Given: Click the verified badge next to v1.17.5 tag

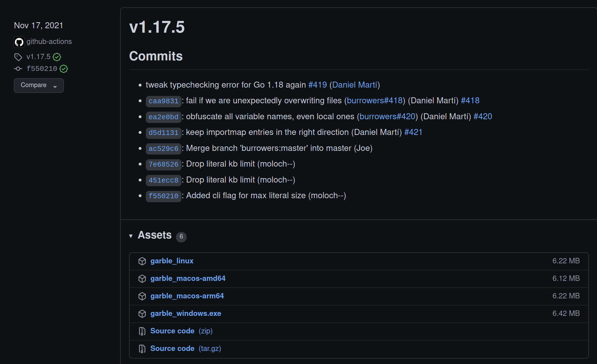Looking at the screenshot, I should (x=57, y=57).
